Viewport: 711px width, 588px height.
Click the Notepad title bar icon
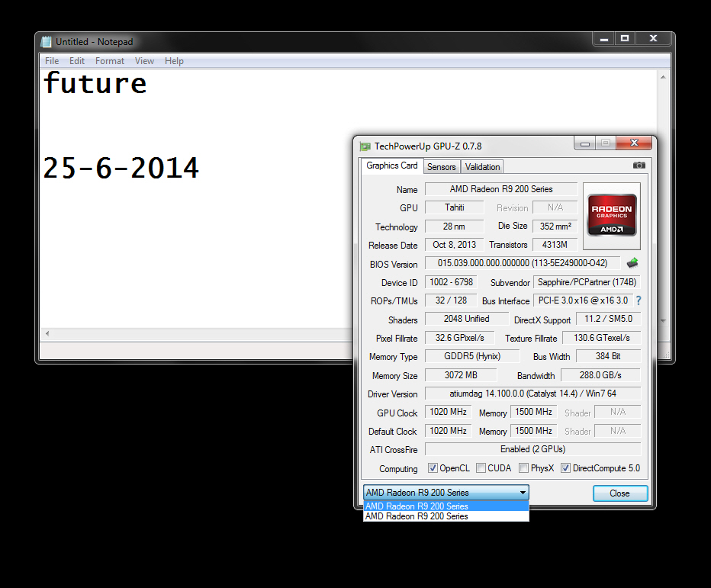(x=47, y=42)
